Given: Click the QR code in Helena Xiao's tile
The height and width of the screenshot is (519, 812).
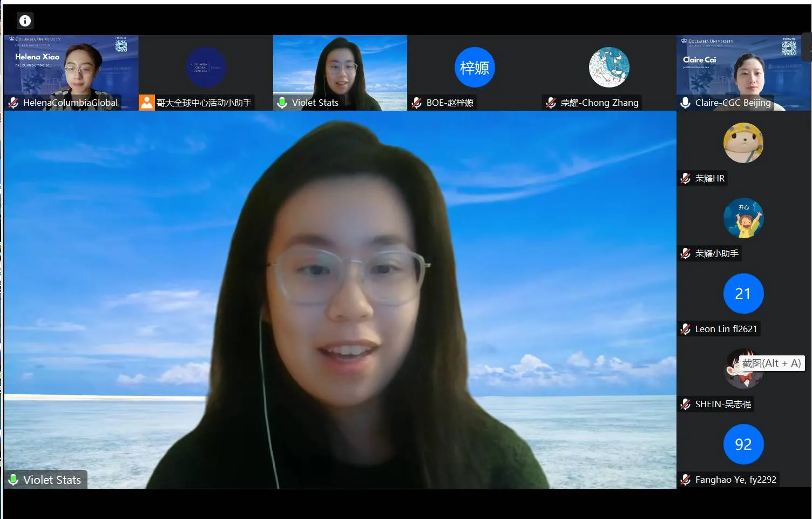Looking at the screenshot, I should [x=121, y=46].
